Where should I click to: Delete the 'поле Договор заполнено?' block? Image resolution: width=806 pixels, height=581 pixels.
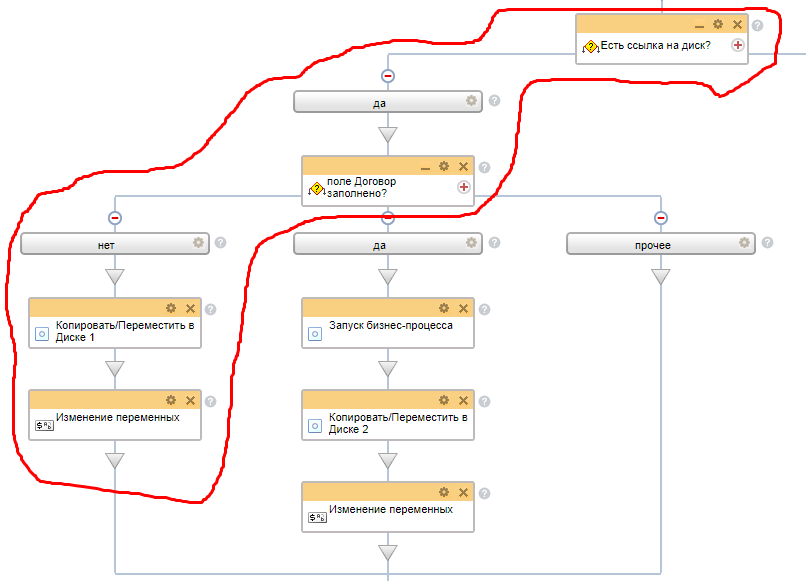coord(463,167)
